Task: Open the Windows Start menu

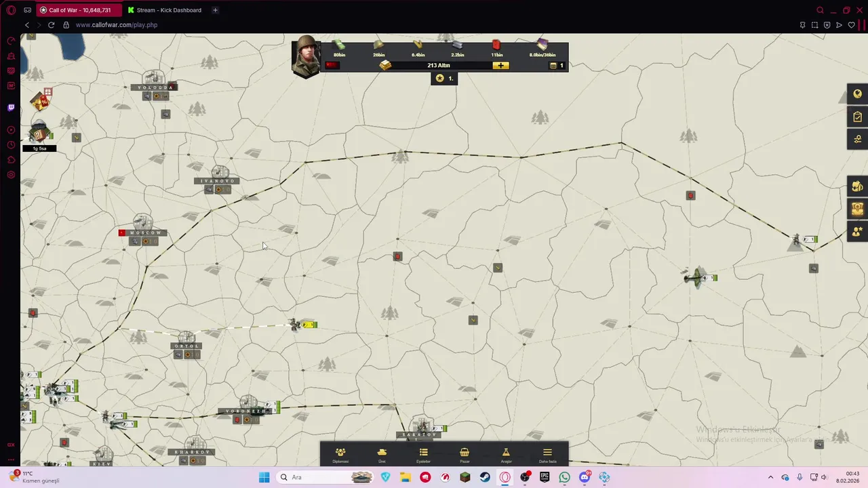Action: click(x=264, y=477)
